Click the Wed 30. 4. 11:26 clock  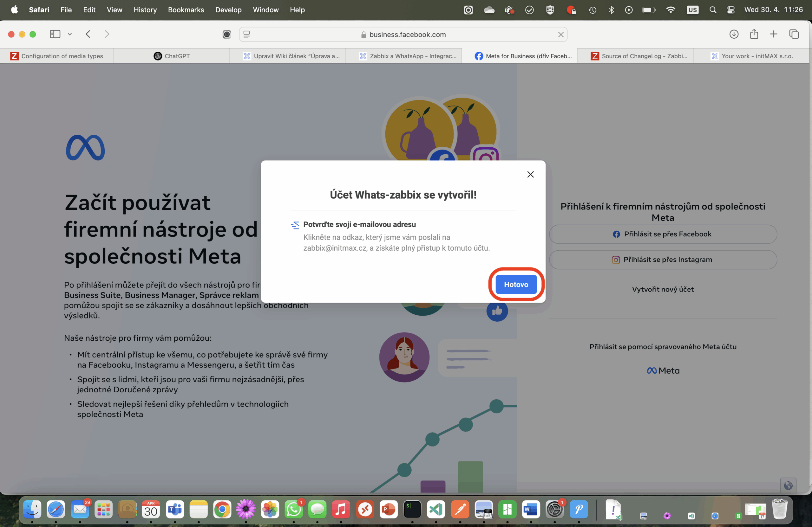click(773, 10)
